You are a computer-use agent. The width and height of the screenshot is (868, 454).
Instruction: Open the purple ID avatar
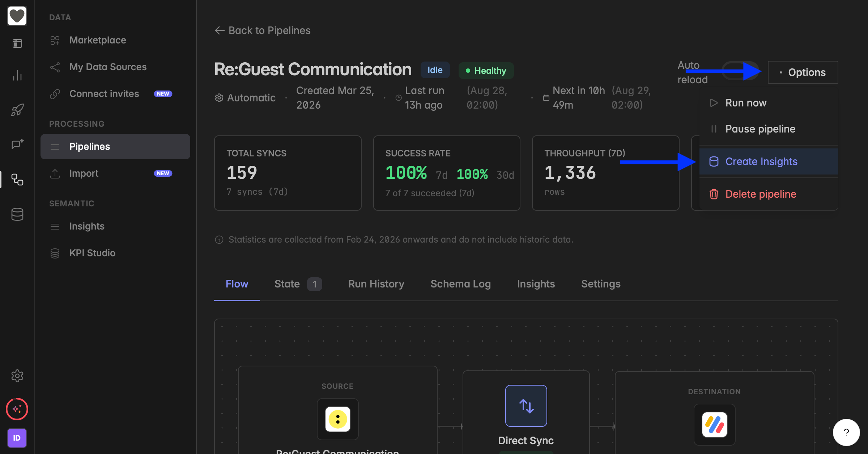point(17,438)
